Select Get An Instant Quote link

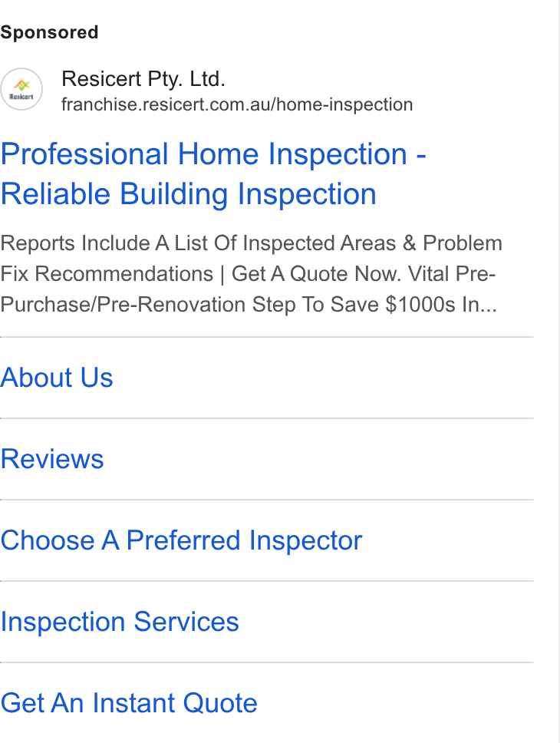pos(129,703)
